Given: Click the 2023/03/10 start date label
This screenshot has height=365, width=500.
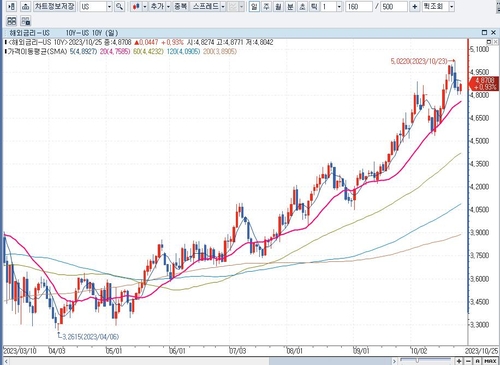Looking at the screenshot, I should tap(19, 351).
